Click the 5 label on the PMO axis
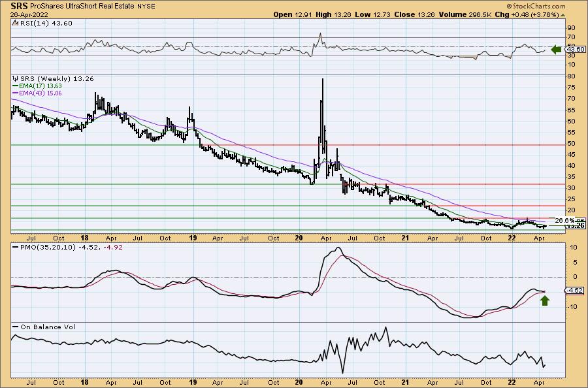Viewport: 588px width, 388px height. pos(575,262)
